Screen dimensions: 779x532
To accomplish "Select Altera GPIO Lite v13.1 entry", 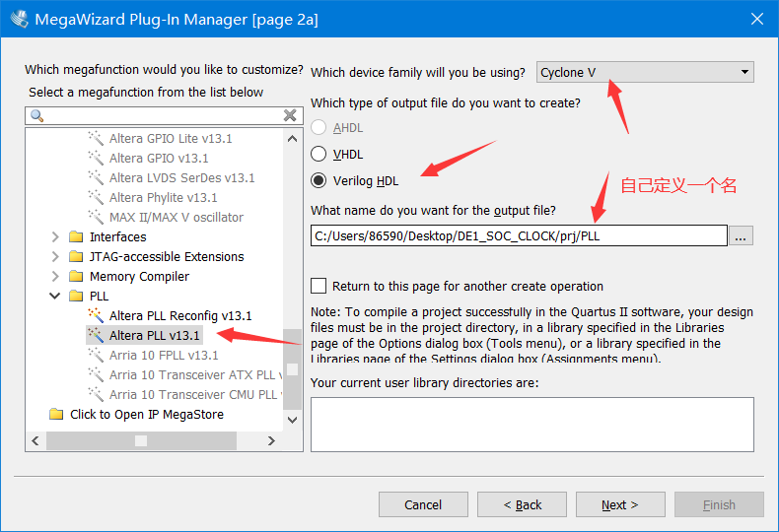I will click(x=171, y=138).
